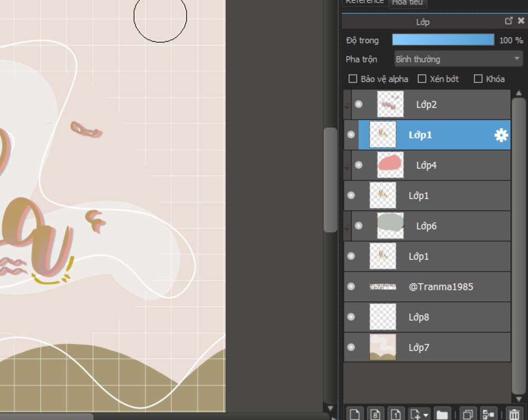
Task: Hide the Lớp8 layer
Action: (x=351, y=317)
